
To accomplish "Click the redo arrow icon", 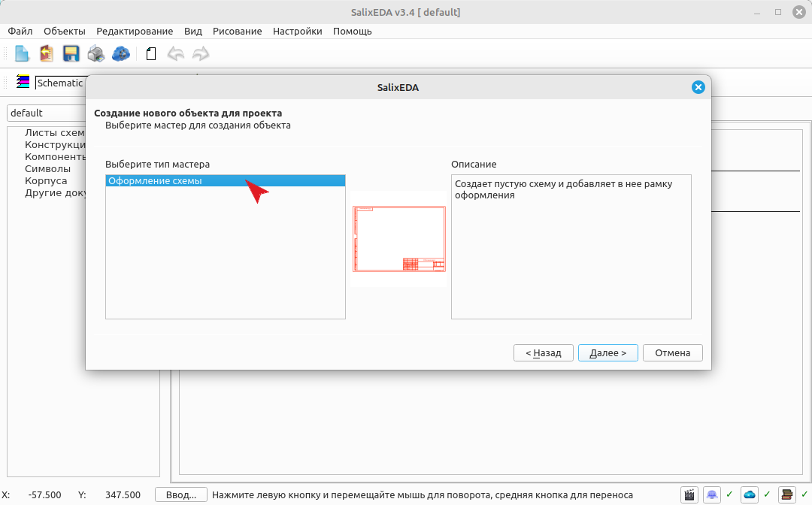I will tap(201, 54).
